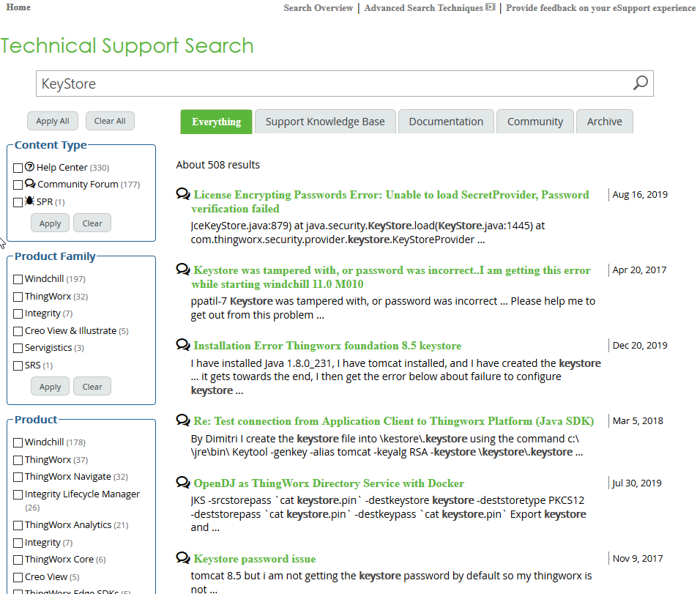Click the forum icon beside the OpenDJ ThingWorx result
Viewport: 700px width, 594px height.
(x=182, y=480)
